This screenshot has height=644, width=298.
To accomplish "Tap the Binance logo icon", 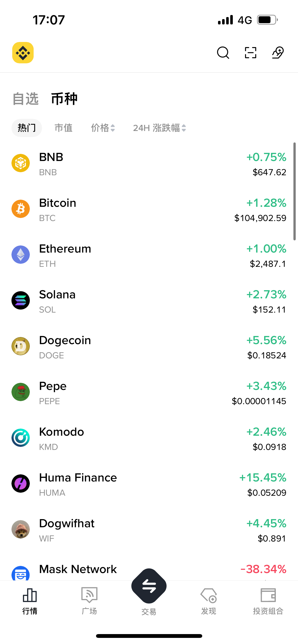I will (x=23, y=53).
